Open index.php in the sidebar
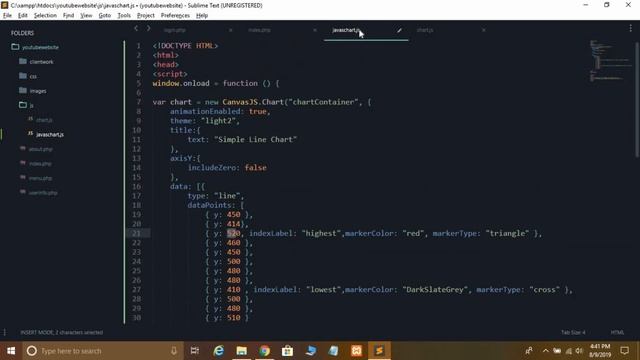Viewport: 640px width, 360px height. click(40, 164)
